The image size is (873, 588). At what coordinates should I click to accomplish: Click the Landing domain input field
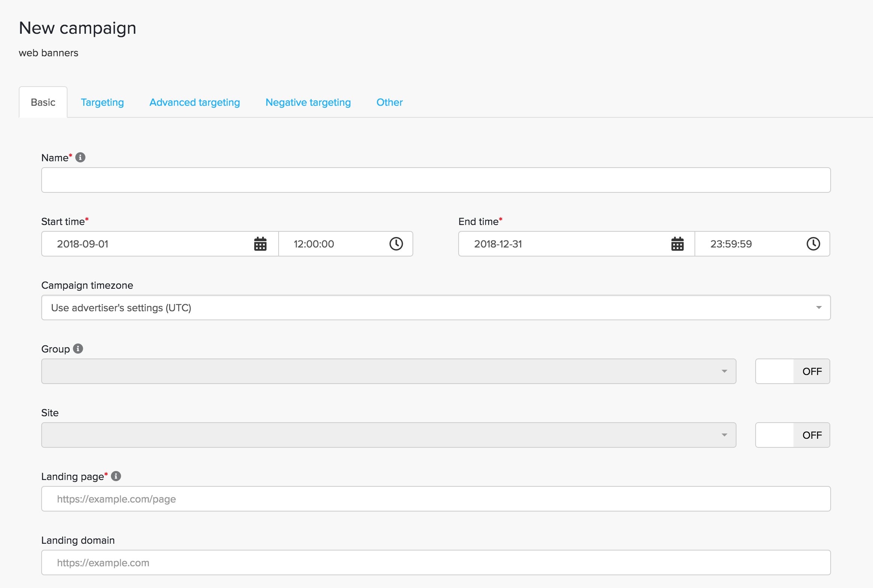tap(436, 562)
